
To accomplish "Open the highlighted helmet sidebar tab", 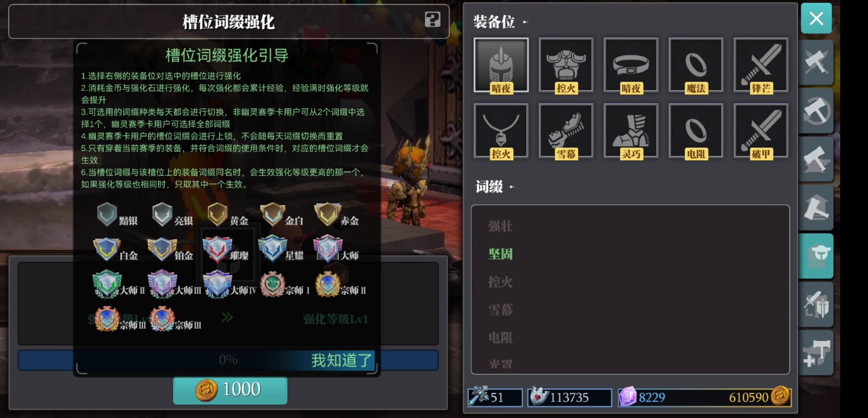I will click(x=817, y=256).
